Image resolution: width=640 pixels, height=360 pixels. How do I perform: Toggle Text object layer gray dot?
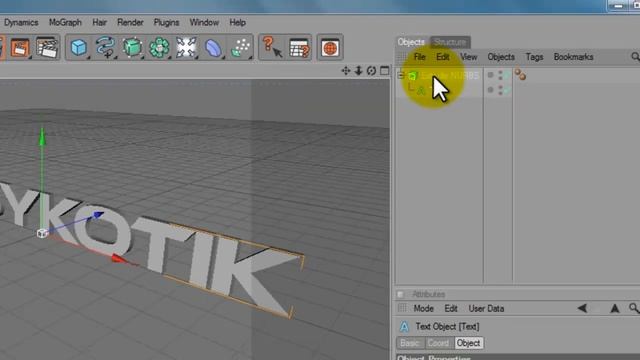(491, 90)
